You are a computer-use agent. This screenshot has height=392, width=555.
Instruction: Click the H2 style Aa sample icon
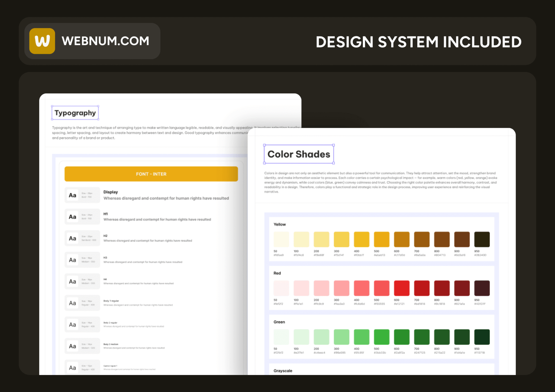pos(72,238)
